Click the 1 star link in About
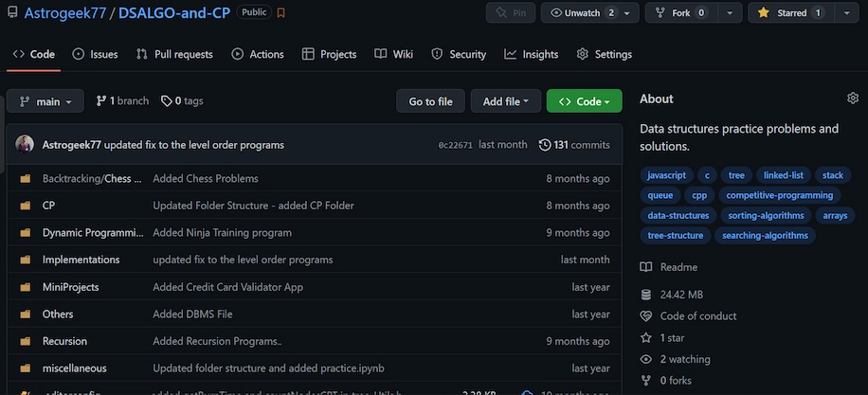The height and width of the screenshot is (395, 868). click(x=662, y=337)
